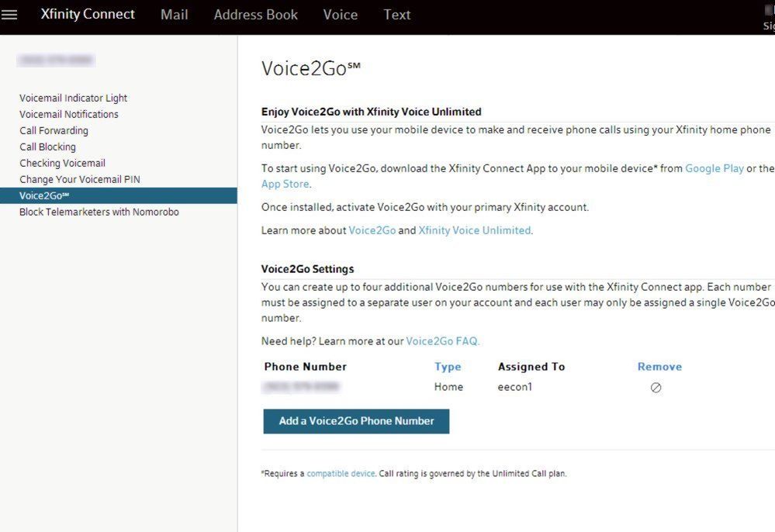
Task: Sort by the Type column header
Action: 448,368
